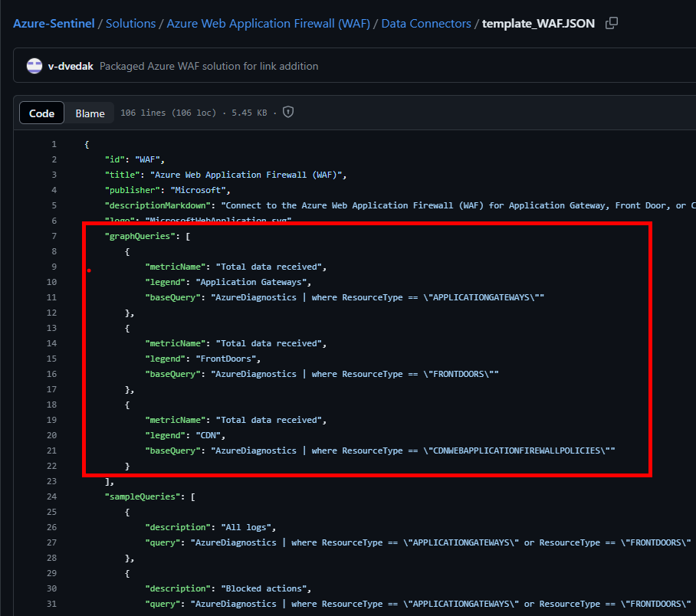Click the APPLICATIONGATEWAYS baseQuery on line 11
Screen dimensions: 696x616
377,297
